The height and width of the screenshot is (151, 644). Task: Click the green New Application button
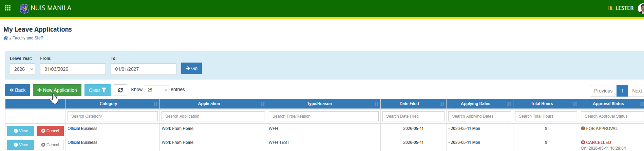tap(57, 90)
